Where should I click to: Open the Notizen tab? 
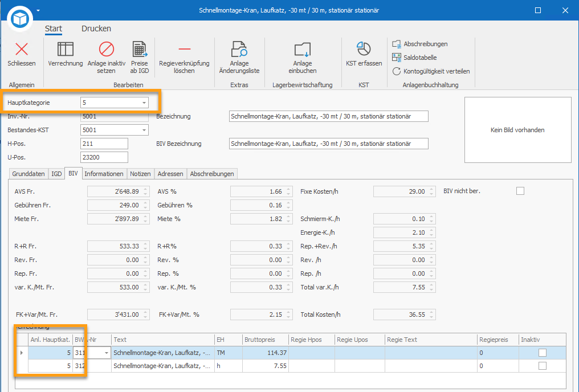pos(140,174)
